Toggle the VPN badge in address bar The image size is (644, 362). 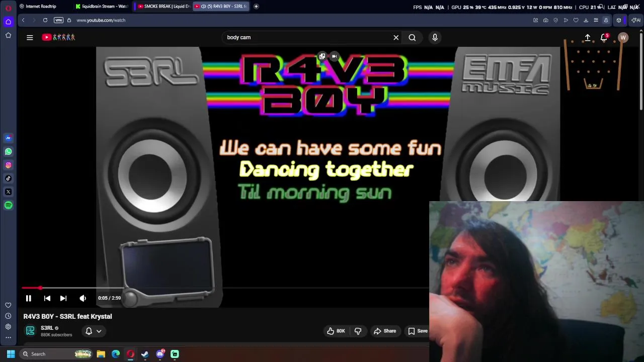[x=58, y=20]
